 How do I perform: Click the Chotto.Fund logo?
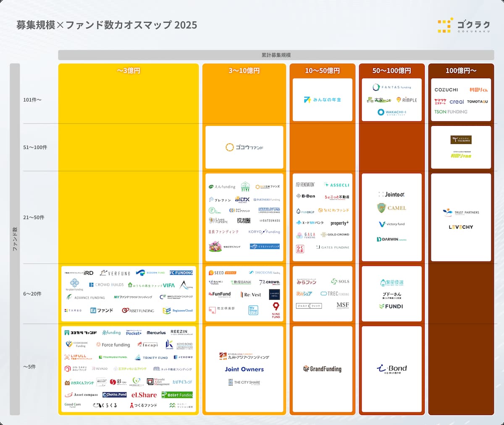115,395
